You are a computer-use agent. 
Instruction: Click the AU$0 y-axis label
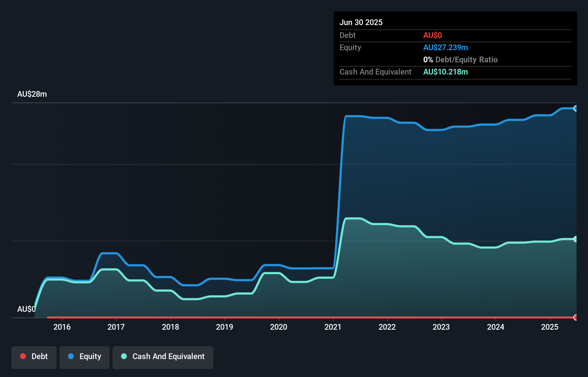[x=26, y=309]
